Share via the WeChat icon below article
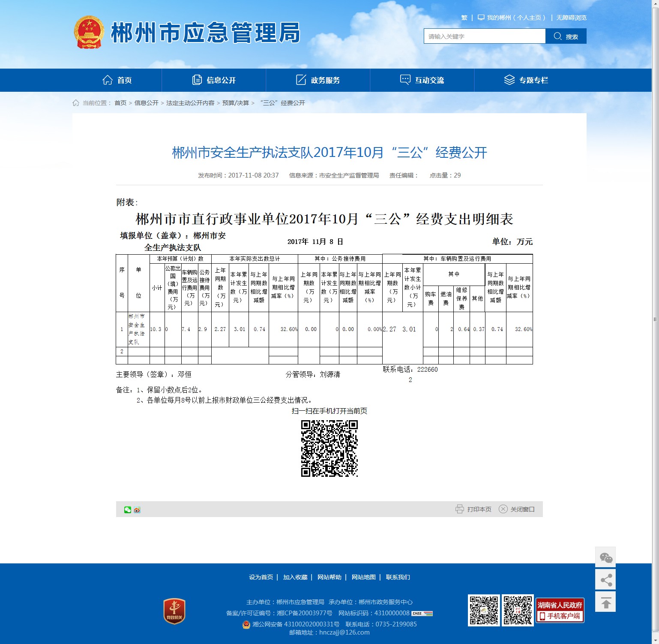Viewport: 659px width, 644px height. pyautogui.click(x=128, y=510)
